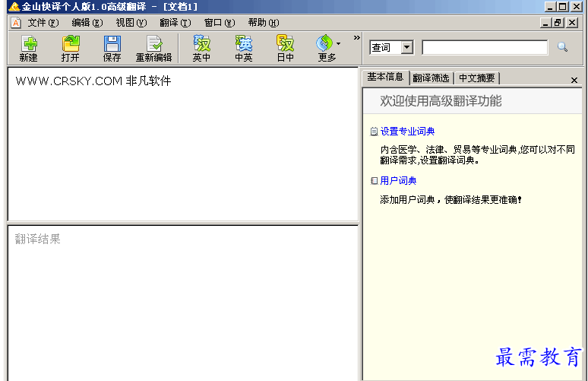This screenshot has height=381, width=588.
Task: Click into the source text pane
Action: 183,144
